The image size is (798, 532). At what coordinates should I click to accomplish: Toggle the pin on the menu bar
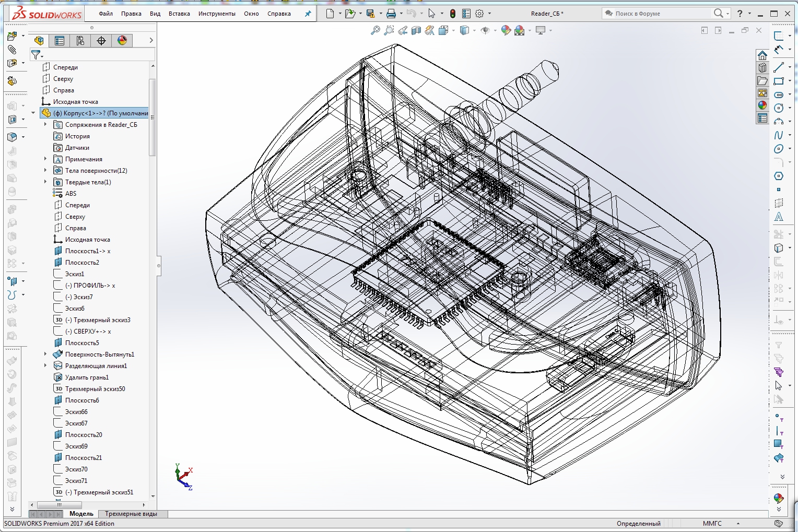[308, 14]
